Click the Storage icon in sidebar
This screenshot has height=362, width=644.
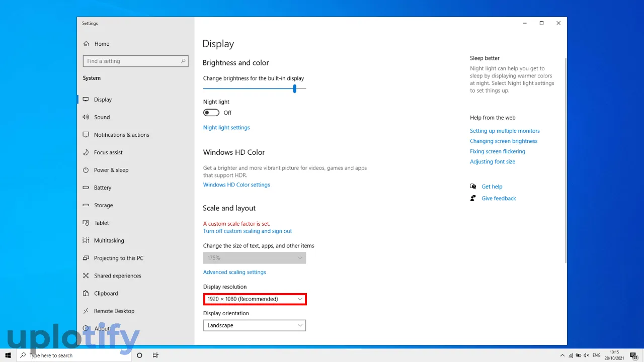point(86,205)
